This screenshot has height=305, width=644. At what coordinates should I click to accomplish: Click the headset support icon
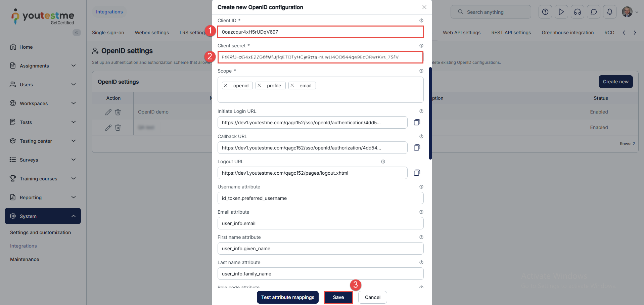pos(577,12)
